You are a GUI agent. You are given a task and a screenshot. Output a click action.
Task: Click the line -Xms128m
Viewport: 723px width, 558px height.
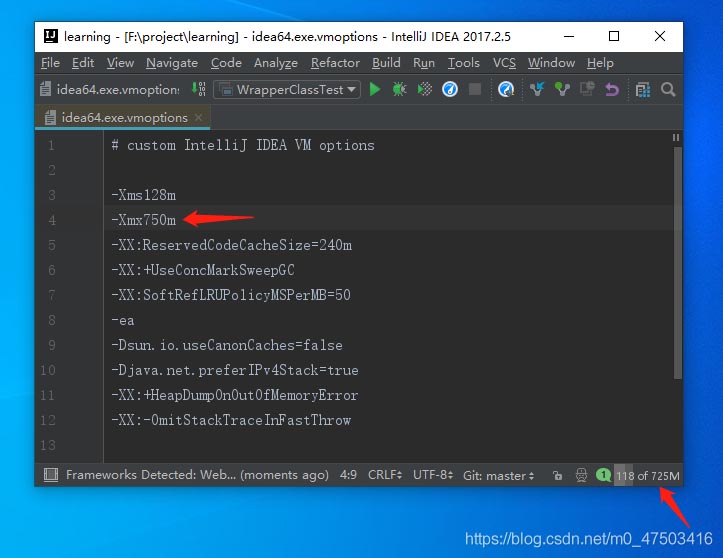tap(143, 195)
